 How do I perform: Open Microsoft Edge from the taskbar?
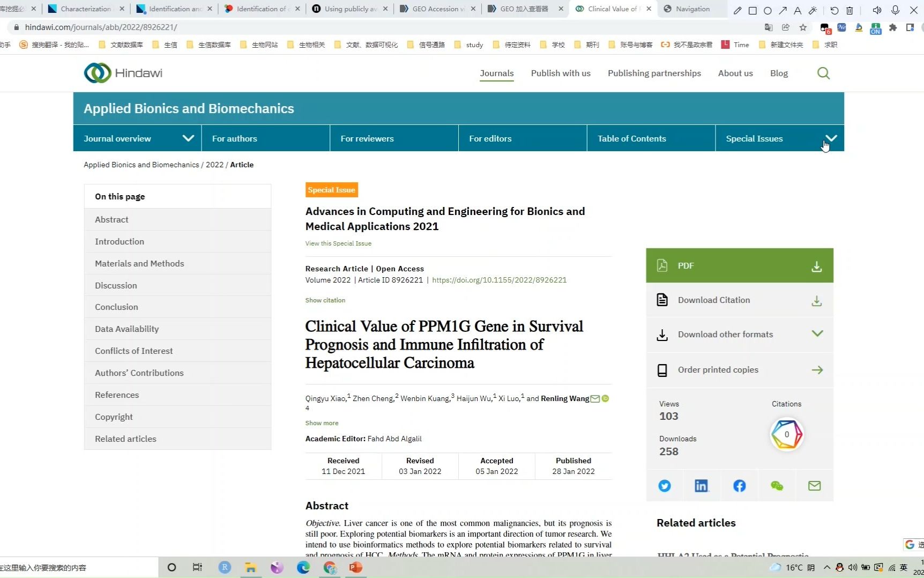303,567
